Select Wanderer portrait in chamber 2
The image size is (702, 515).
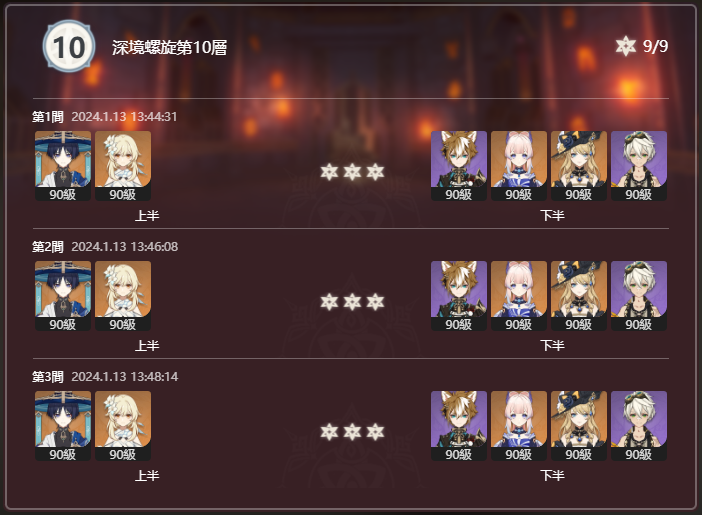[x=63, y=296]
